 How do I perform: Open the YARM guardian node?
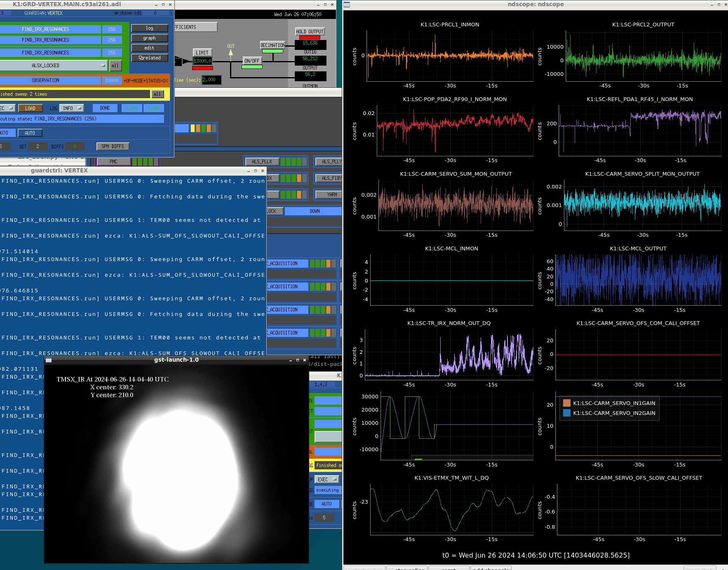[329, 195]
